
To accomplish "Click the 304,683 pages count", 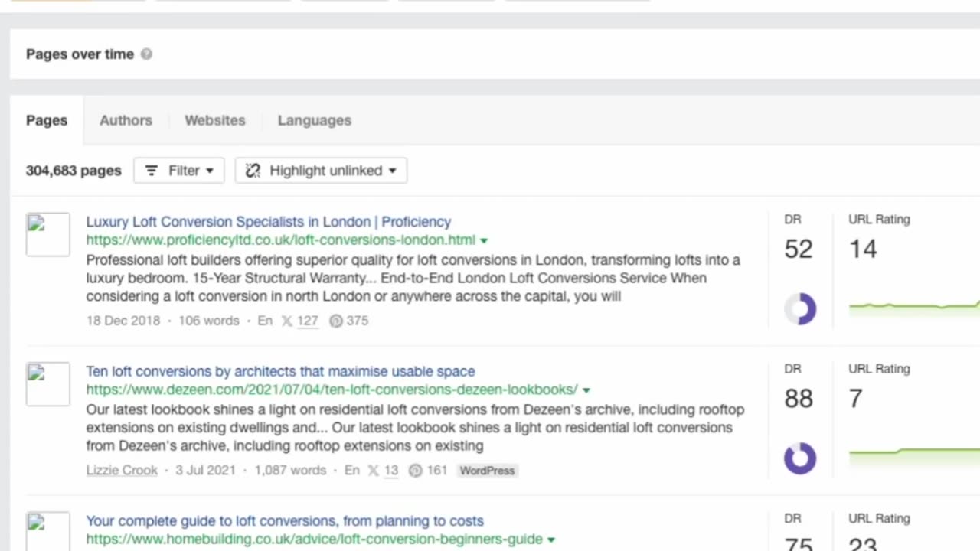I will pyautogui.click(x=73, y=171).
